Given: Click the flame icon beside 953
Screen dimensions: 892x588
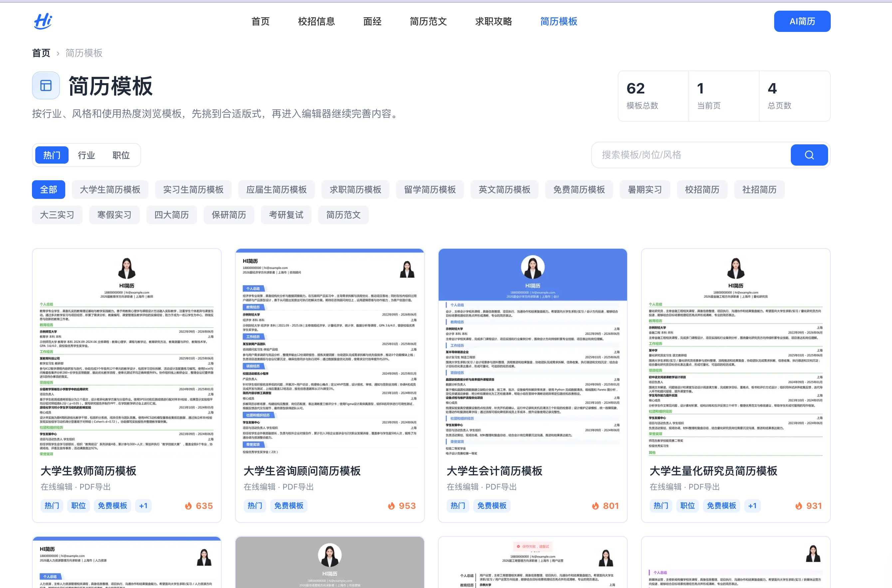Looking at the screenshot, I should tap(391, 506).
